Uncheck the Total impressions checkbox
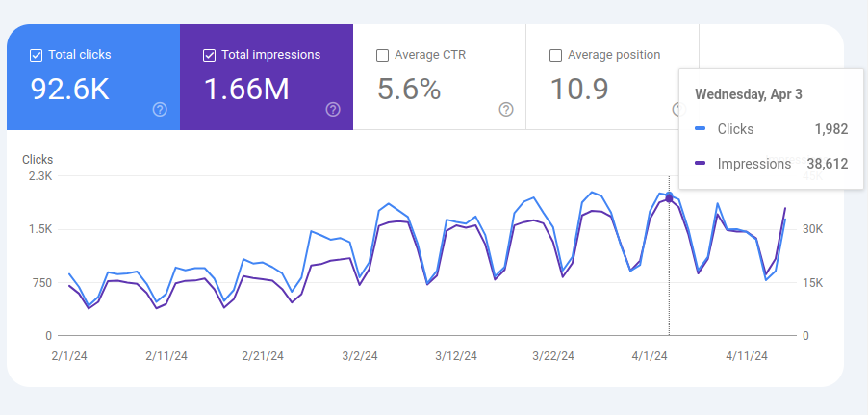The image size is (868, 415). [x=210, y=55]
